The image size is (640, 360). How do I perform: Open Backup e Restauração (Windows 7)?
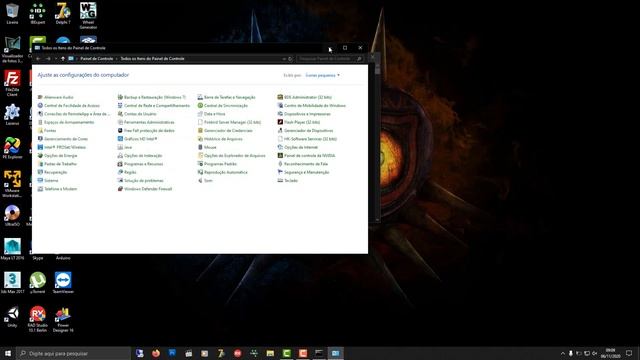pos(151,97)
